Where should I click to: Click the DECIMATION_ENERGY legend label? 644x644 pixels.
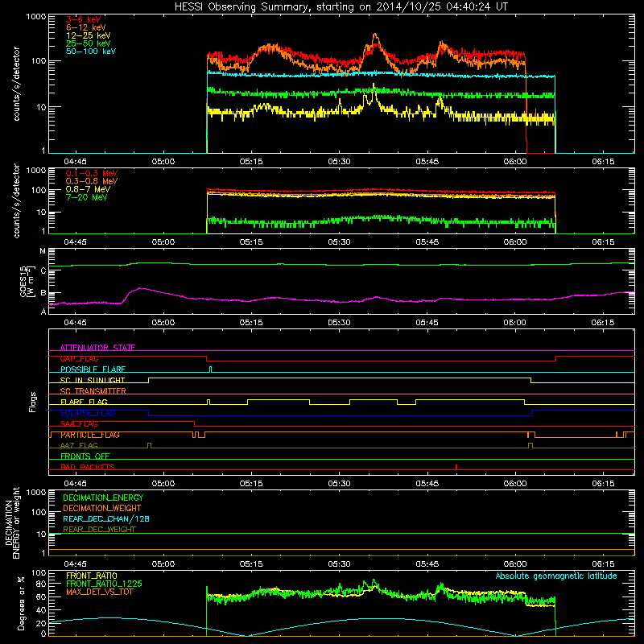pyautogui.click(x=103, y=497)
